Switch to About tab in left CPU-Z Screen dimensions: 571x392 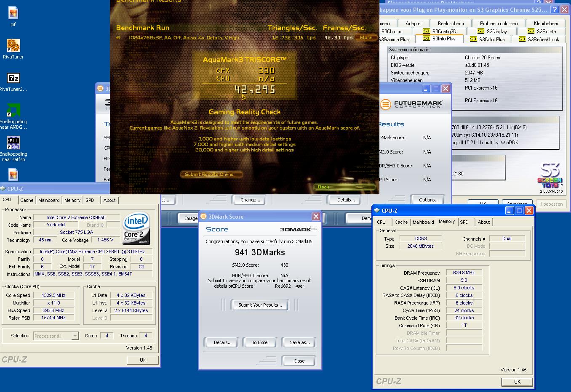click(109, 200)
